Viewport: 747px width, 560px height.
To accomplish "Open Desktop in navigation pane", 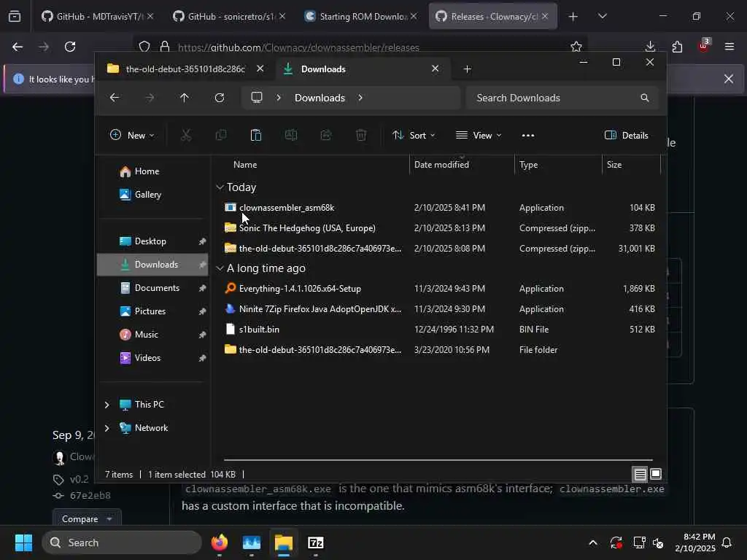I will [153, 241].
